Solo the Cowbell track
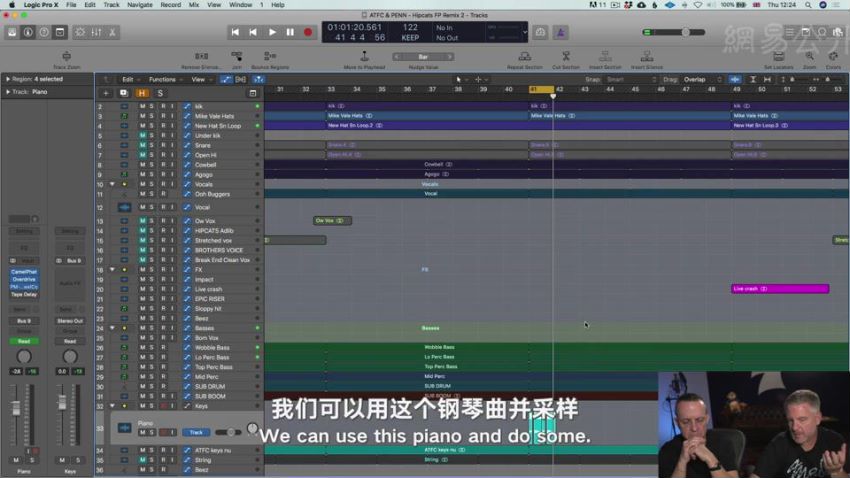 coord(152,165)
